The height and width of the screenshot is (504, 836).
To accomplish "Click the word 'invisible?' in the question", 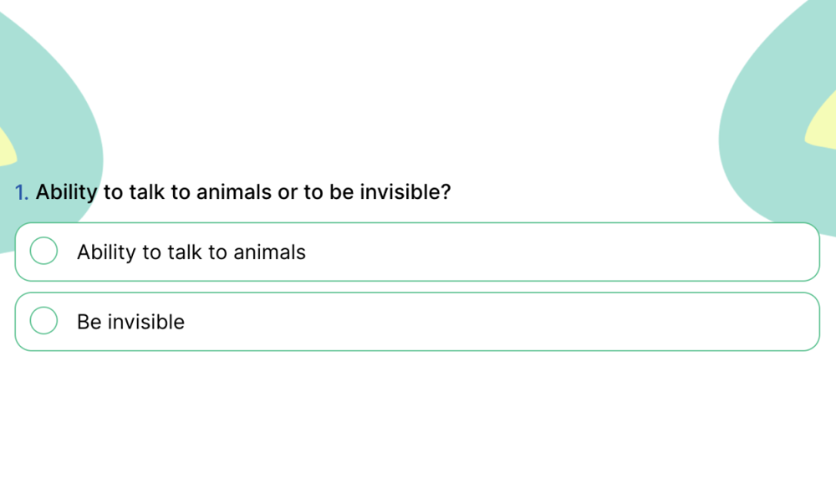I will click(x=405, y=192).
